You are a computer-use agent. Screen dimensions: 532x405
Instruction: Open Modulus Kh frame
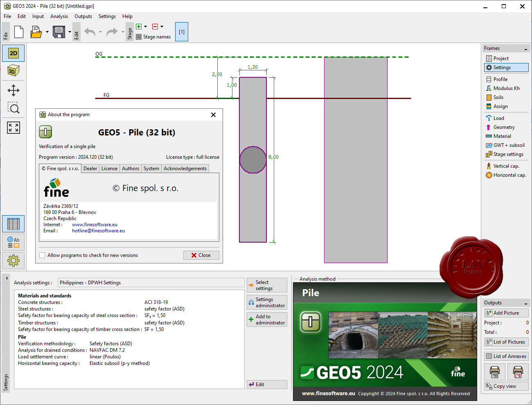[506, 88]
